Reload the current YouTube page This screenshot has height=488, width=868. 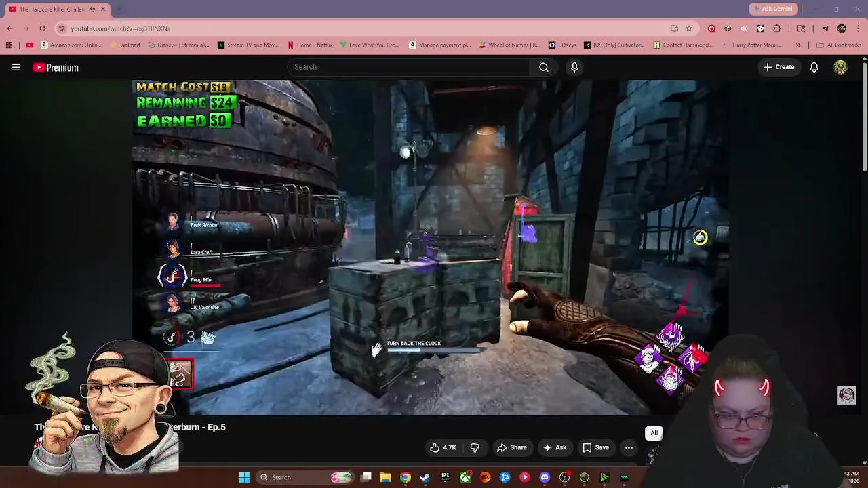(42, 28)
